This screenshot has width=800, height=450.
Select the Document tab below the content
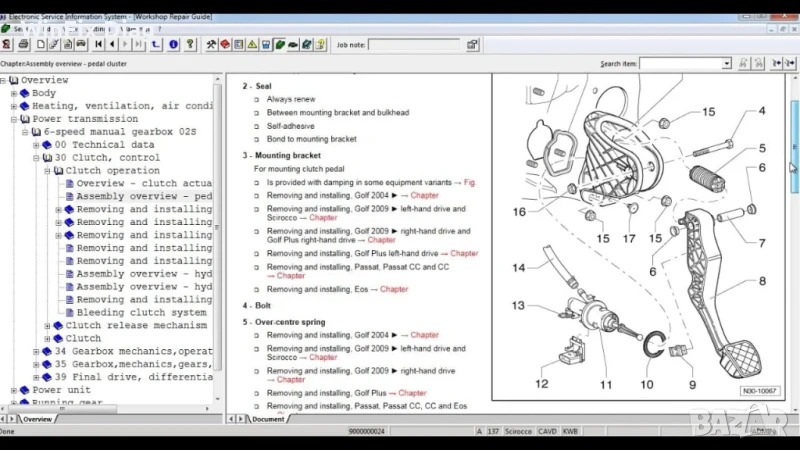pos(267,419)
